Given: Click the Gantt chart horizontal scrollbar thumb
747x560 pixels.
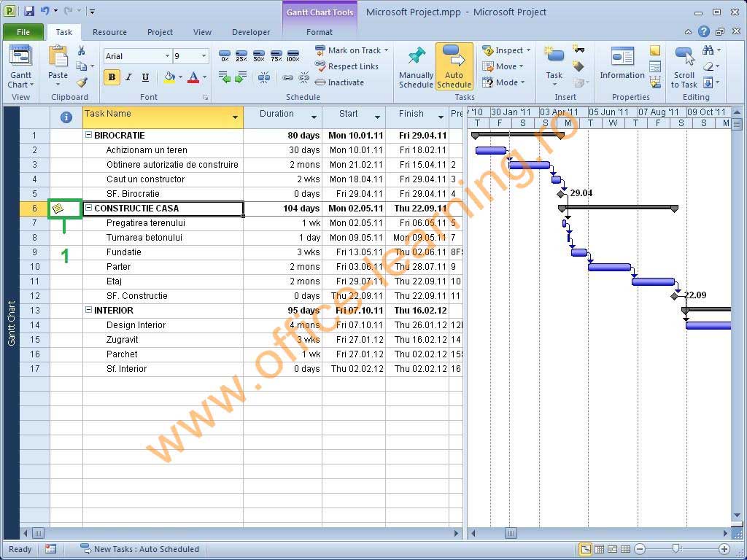Looking at the screenshot, I should 511,533.
